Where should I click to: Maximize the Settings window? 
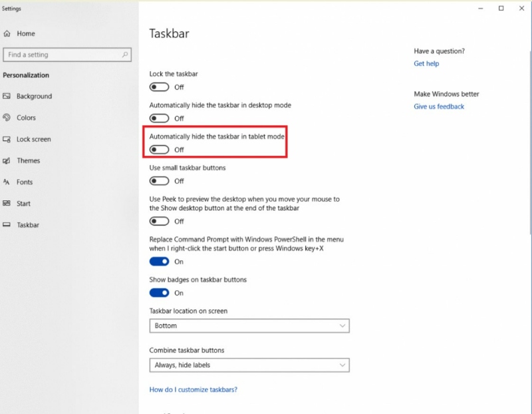click(x=501, y=8)
